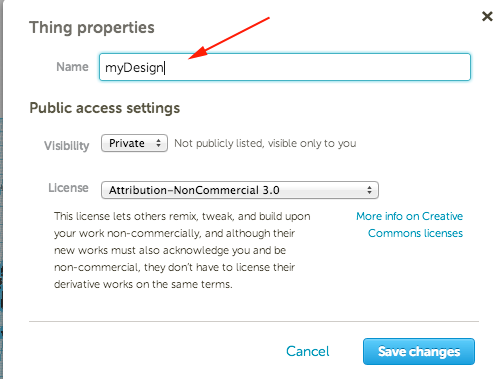
Task: Click the License label
Action: (68, 188)
